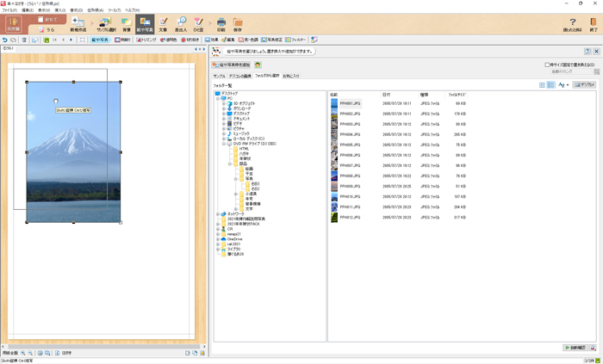Click the 新規作成 new document icon
Screen dimensions: 603x364
(78, 22)
